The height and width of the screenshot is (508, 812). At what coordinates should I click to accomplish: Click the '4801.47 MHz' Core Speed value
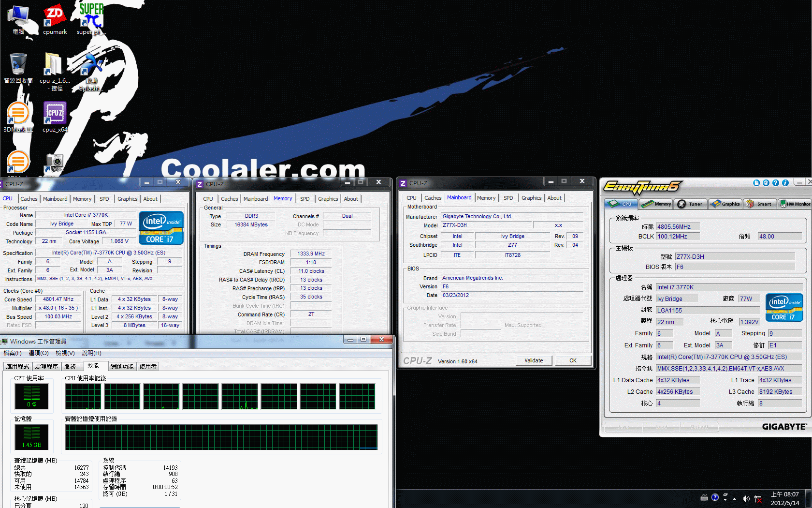(x=58, y=299)
